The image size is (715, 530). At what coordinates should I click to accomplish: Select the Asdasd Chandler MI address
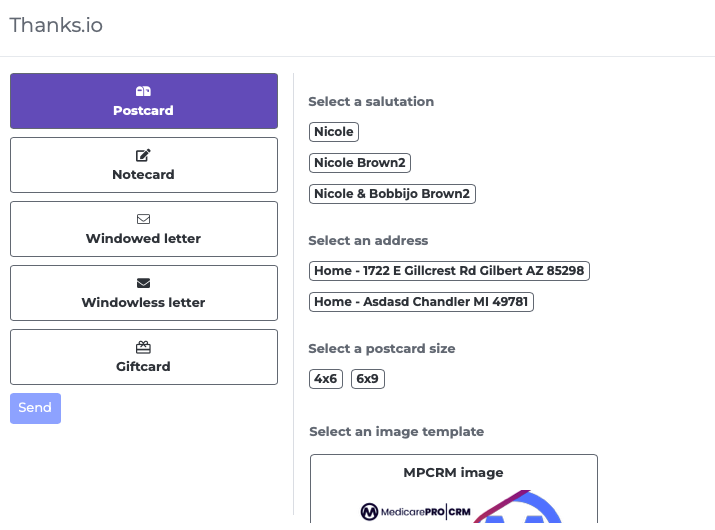[421, 302]
